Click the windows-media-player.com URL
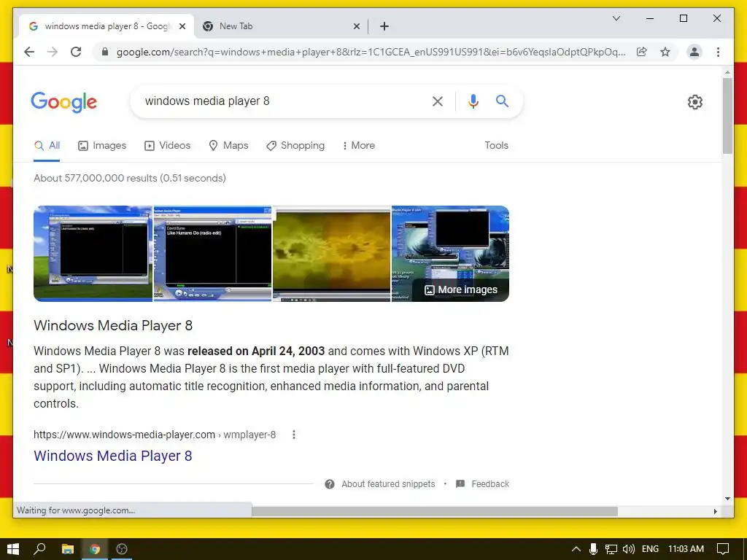 pos(155,435)
